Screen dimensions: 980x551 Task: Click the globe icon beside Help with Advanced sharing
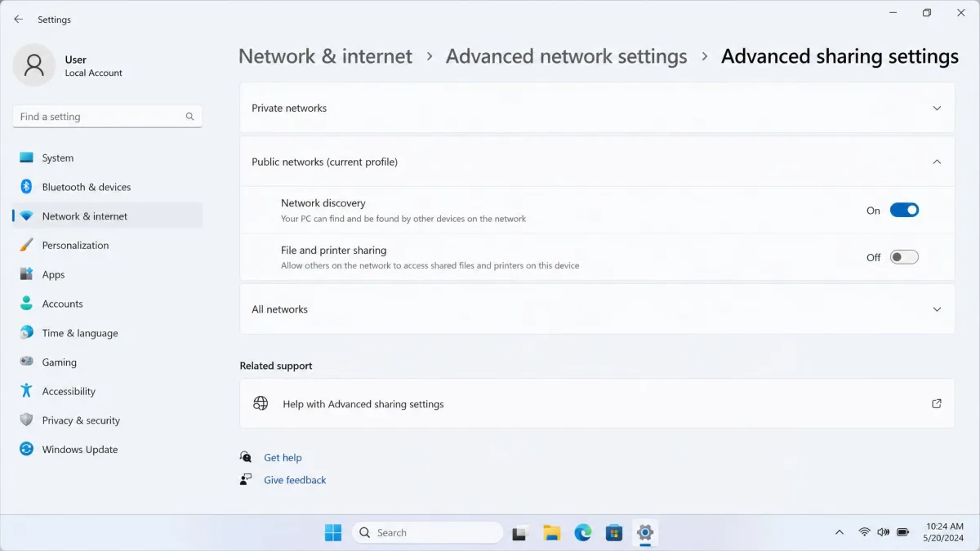click(261, 403)
